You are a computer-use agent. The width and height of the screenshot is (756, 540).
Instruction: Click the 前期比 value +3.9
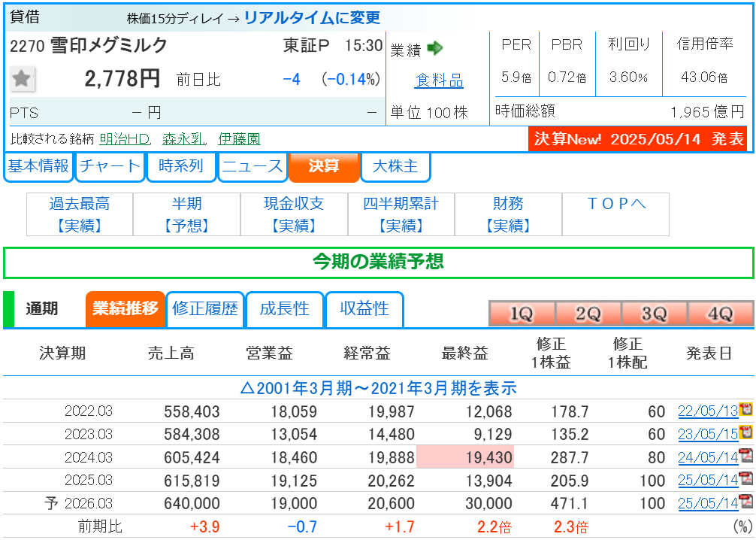[206, 526]
